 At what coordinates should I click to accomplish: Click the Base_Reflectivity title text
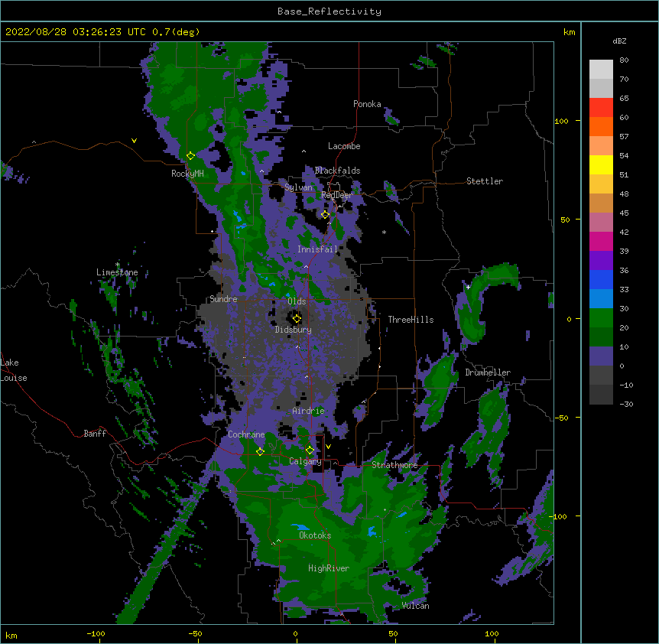coord(329,11)
